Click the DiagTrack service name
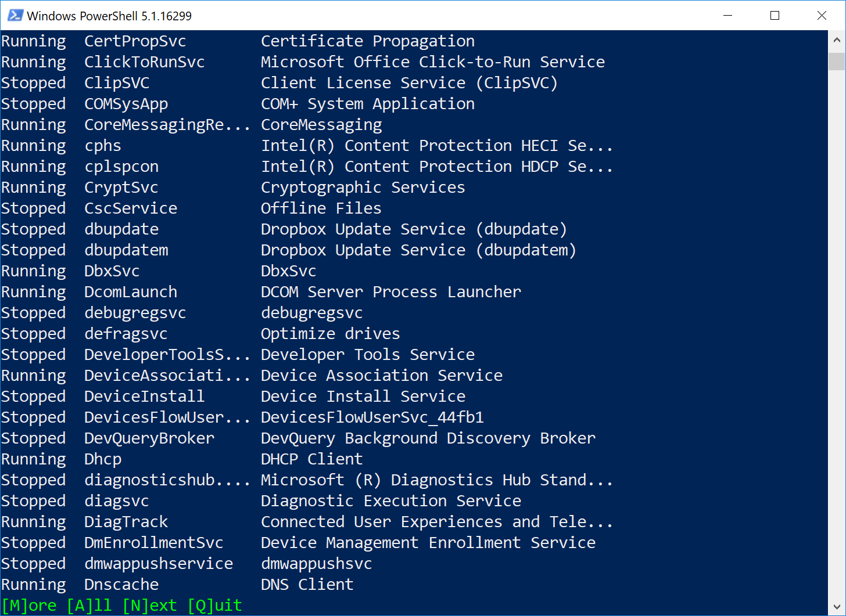Screen dimensions: 846x616 coord(126,522)
